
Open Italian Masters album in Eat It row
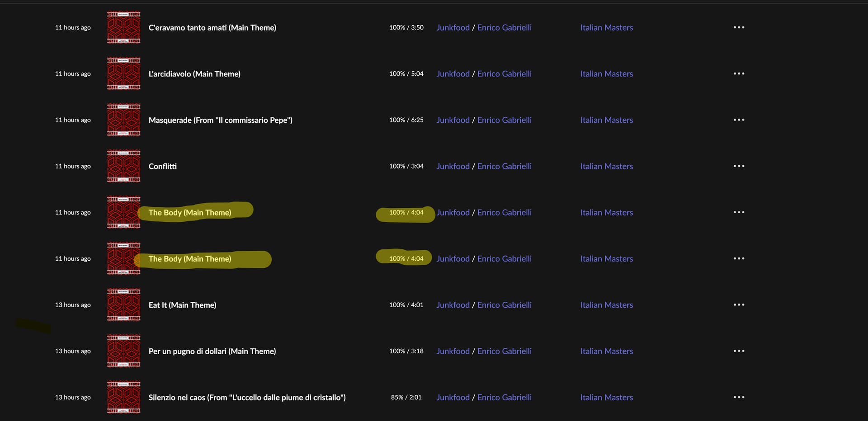(607, 305)
